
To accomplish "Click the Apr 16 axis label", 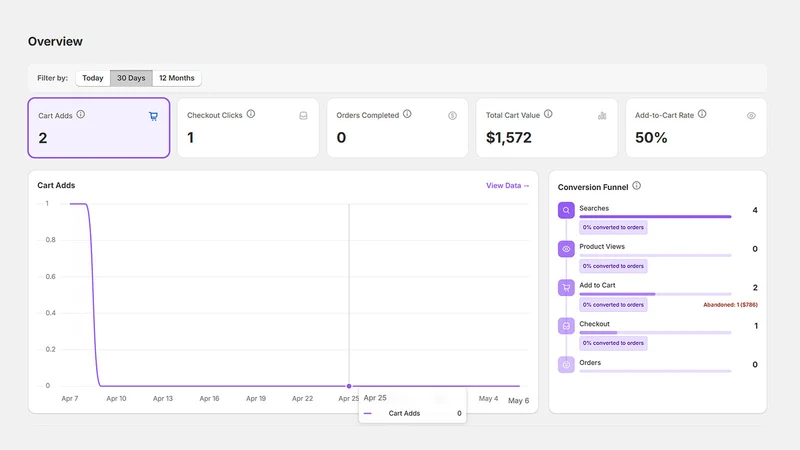I will [209, 398].
